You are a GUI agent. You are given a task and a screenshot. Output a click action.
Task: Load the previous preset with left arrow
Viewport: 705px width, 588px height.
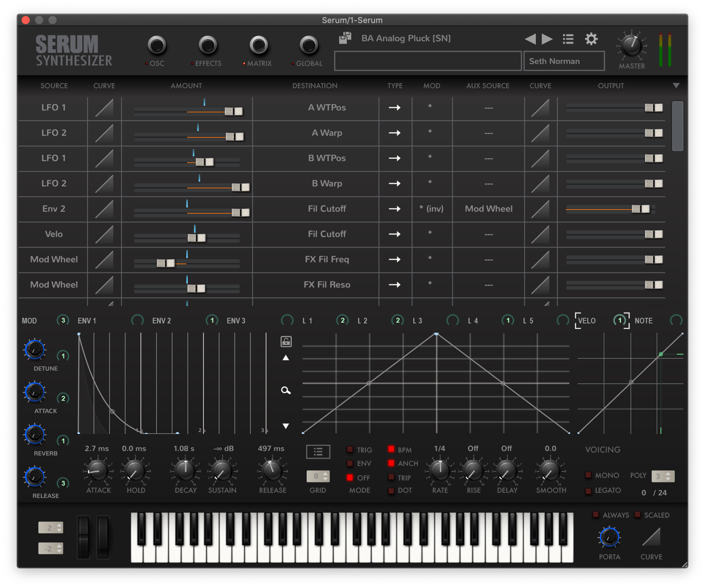click(530, 39)
